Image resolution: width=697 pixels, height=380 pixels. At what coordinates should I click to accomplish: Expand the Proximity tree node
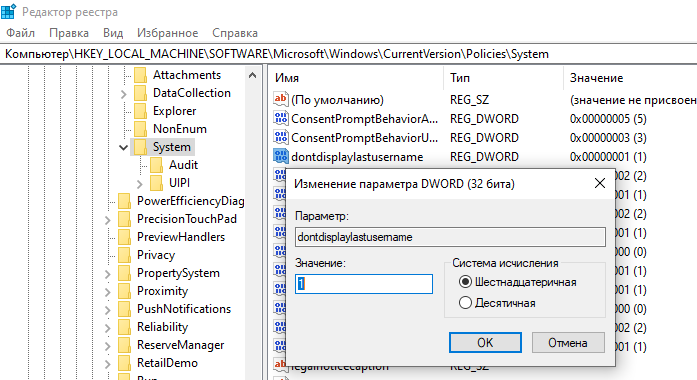pyautogui.click(x=108, y=292)
